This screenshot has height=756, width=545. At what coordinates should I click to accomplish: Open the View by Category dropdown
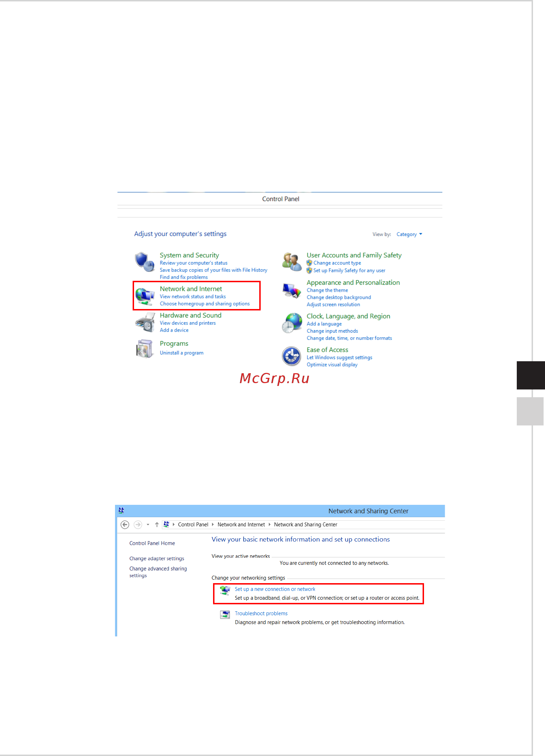(x=409, y=234)
